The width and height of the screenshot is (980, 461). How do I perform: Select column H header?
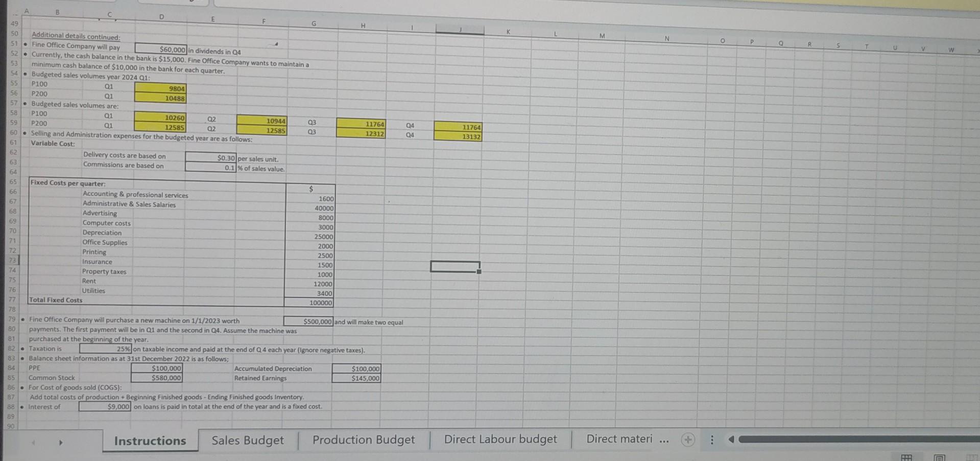(x=363, y=25)
